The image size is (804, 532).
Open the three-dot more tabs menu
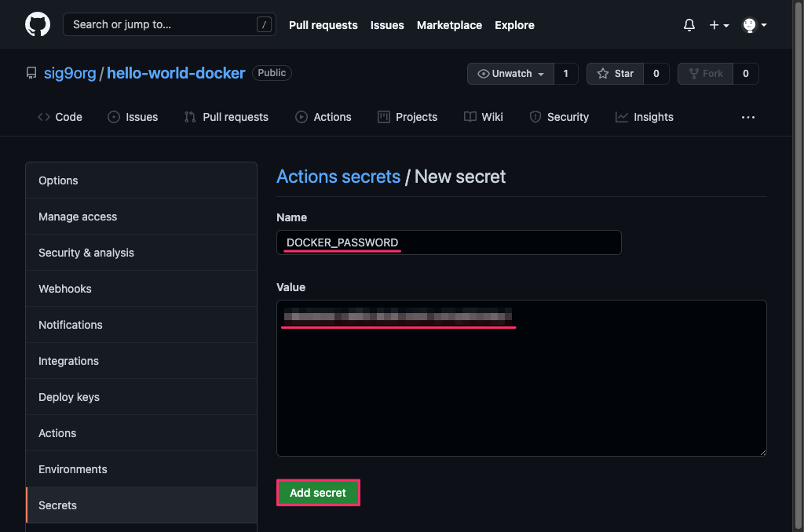[x=748, y=118]
